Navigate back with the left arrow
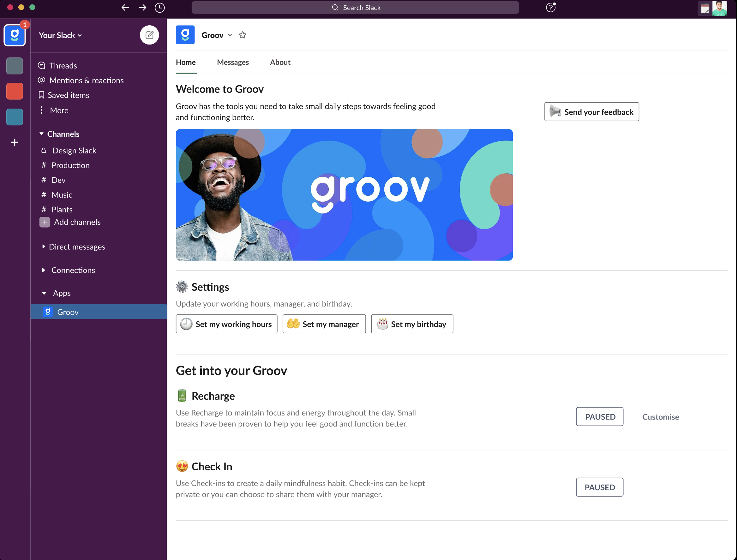Viewport: 737px width, 560px height. (x=125, y=7)
